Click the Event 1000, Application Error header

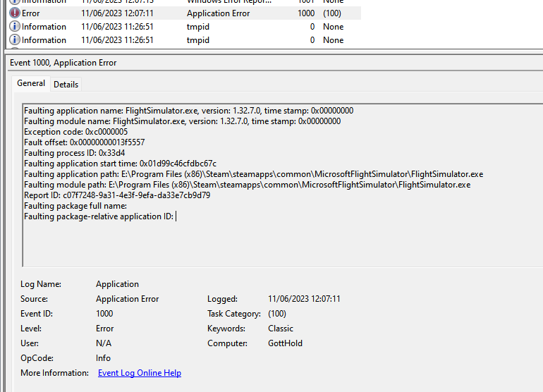click(63, 63)
